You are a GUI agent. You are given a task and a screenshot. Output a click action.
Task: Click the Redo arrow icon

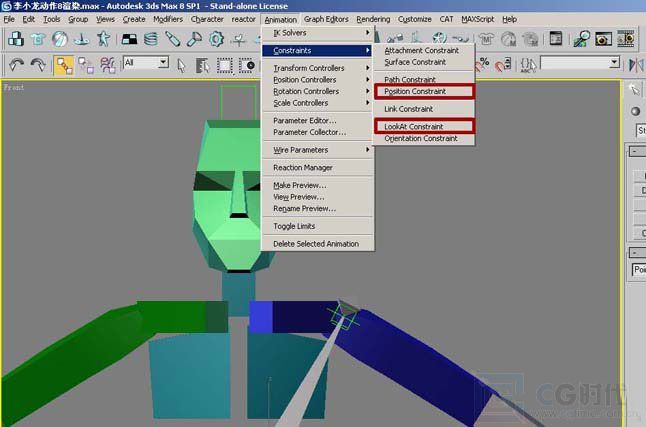(x=38, y=64)
